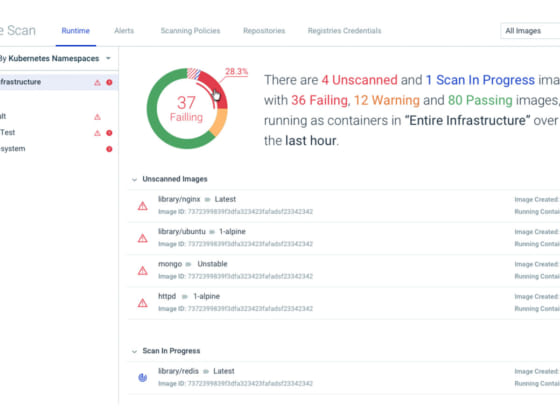
Task: Click the tag icon beside mongo
Action: click(188, 264)
